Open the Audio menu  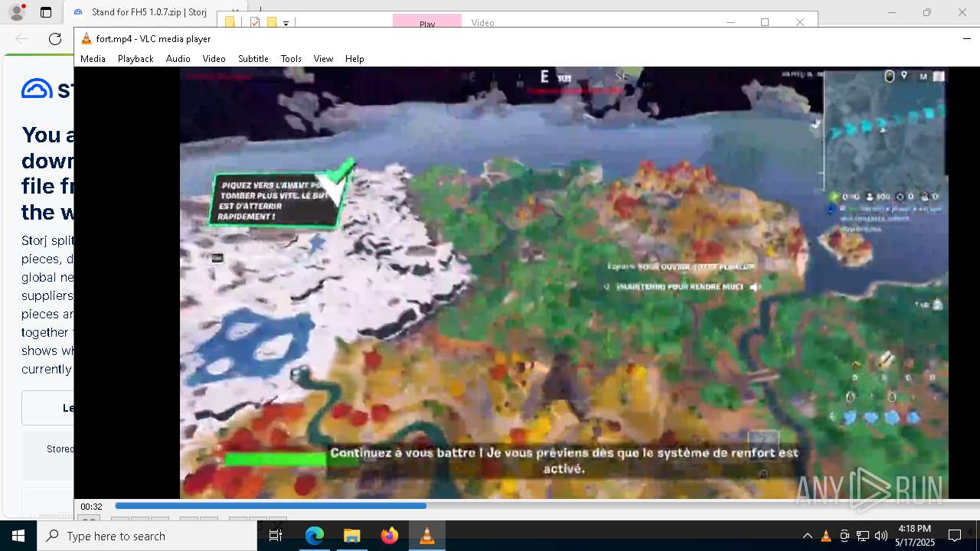[178, 59]
